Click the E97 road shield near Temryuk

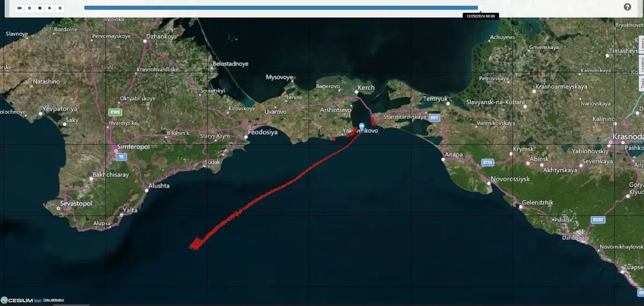click(435, 117)
